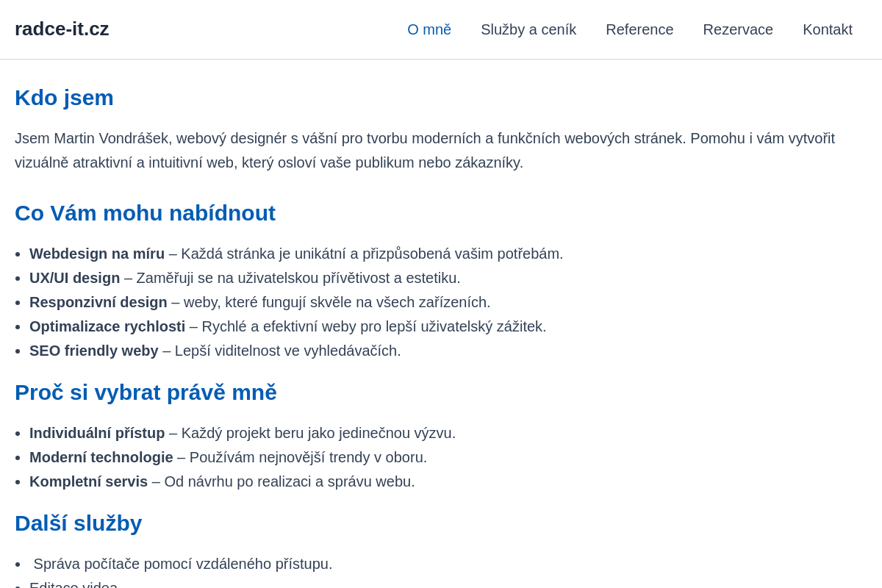Navigate to the Rezervace page
882x588 pixels.
click(x=738, y=29)
